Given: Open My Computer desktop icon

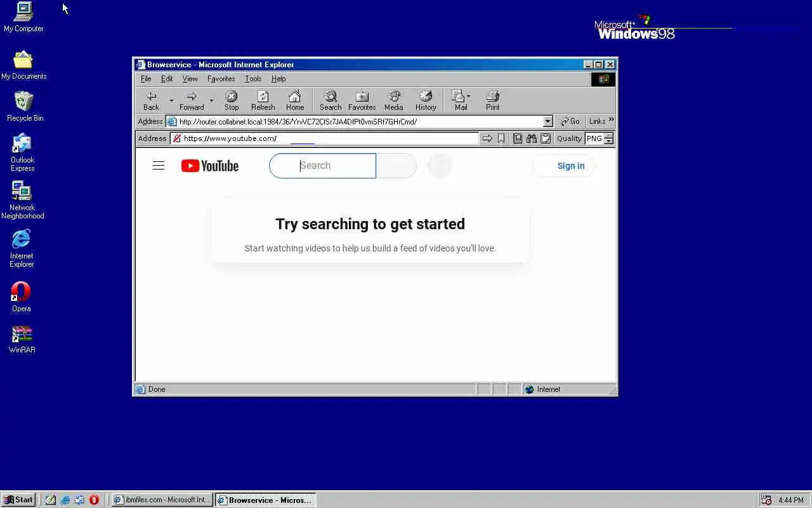Looking at the screenshot, I should coord(23,17).
